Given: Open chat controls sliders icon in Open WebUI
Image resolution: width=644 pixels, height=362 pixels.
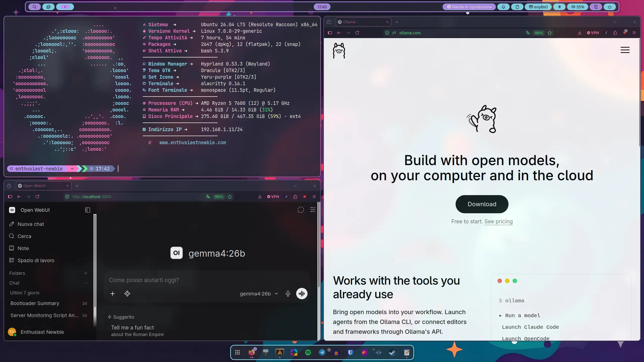Looking at the screenshot, I should (313, 210).
